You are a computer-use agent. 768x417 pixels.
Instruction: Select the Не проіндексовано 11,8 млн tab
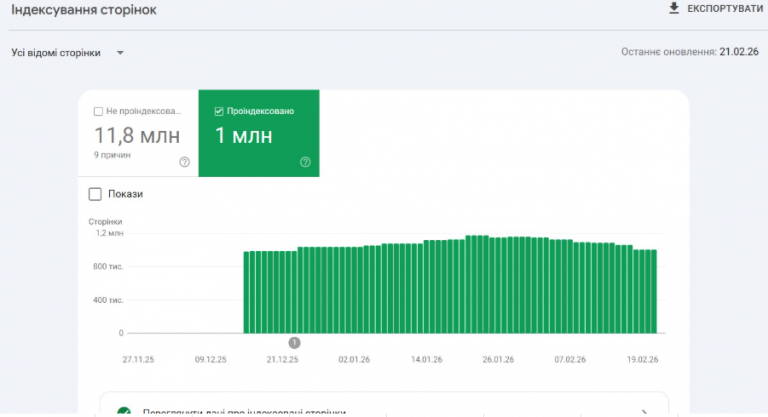[x=138, y=133]
